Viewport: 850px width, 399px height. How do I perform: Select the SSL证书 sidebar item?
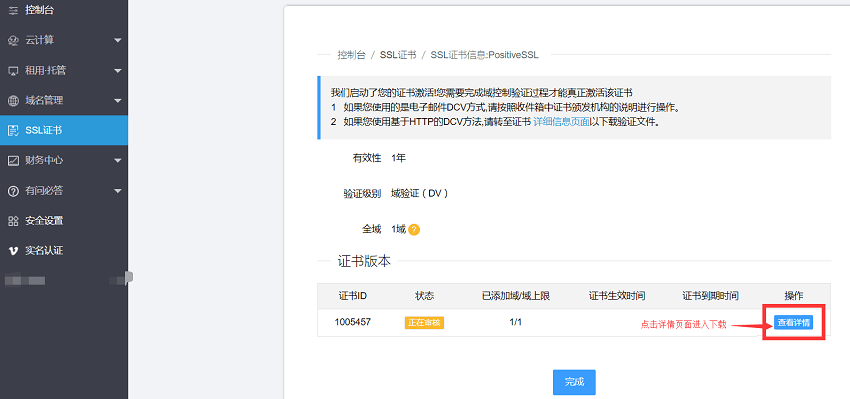pyautogui.click(x=64, y=131)
